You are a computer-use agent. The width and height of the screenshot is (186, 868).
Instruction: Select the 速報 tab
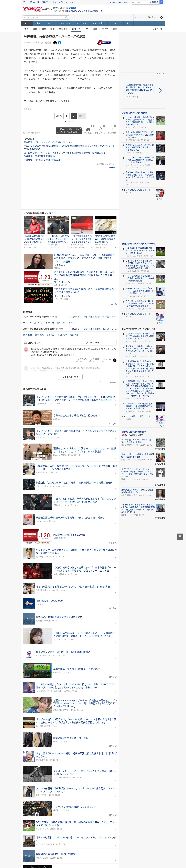point(38,23)
